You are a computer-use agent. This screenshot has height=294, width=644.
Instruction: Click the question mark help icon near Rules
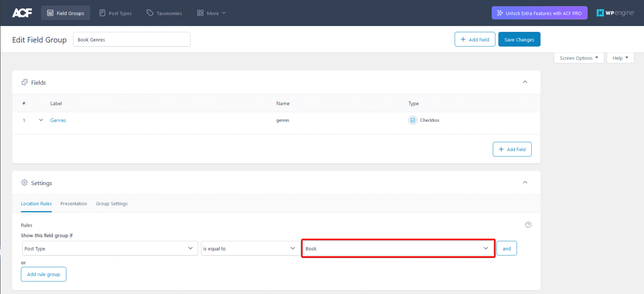click(x=528, y=224)
